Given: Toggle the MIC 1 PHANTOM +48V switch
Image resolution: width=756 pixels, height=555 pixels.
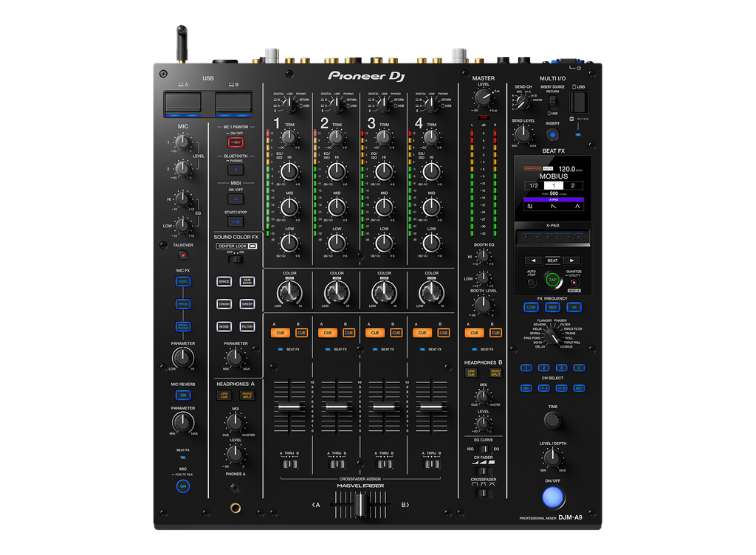Looking at the screenshot, I should 235,141.
